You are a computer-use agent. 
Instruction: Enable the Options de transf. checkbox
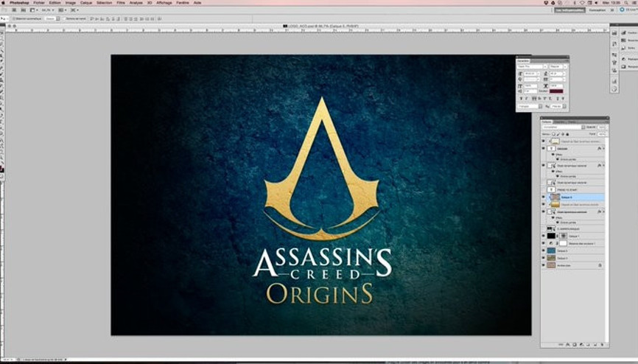pos(64,18)
